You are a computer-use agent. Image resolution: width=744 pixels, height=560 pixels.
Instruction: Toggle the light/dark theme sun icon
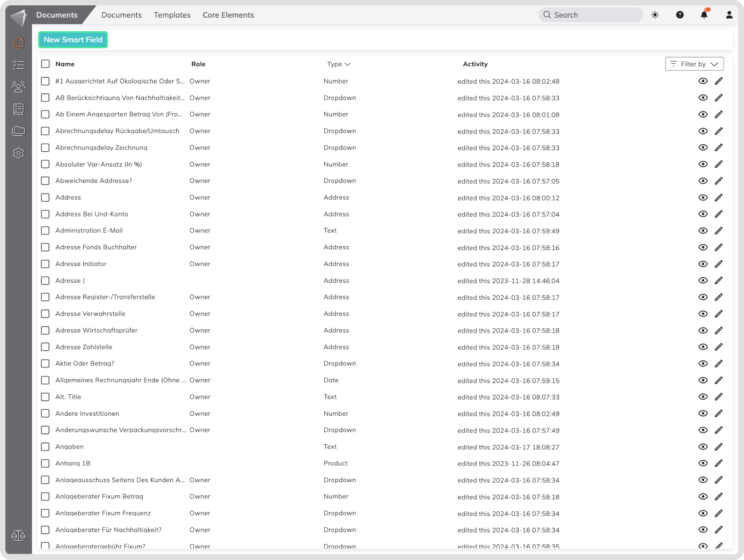pos(655,15)
